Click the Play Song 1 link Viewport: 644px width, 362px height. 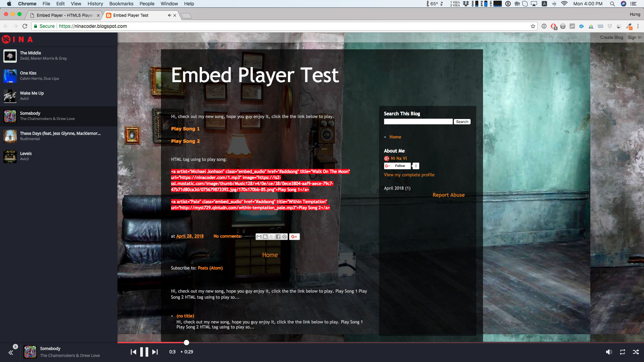coord(185,129)
